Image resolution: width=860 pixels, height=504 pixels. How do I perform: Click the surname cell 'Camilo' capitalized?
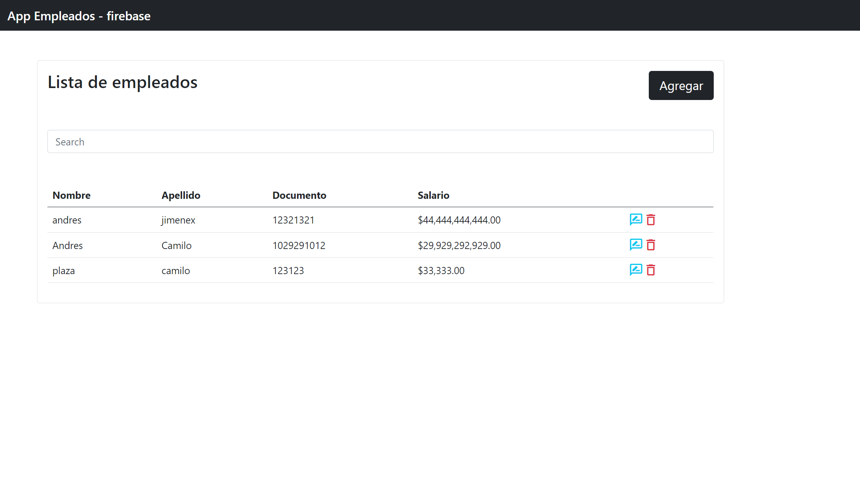click(x=177, y=245)
